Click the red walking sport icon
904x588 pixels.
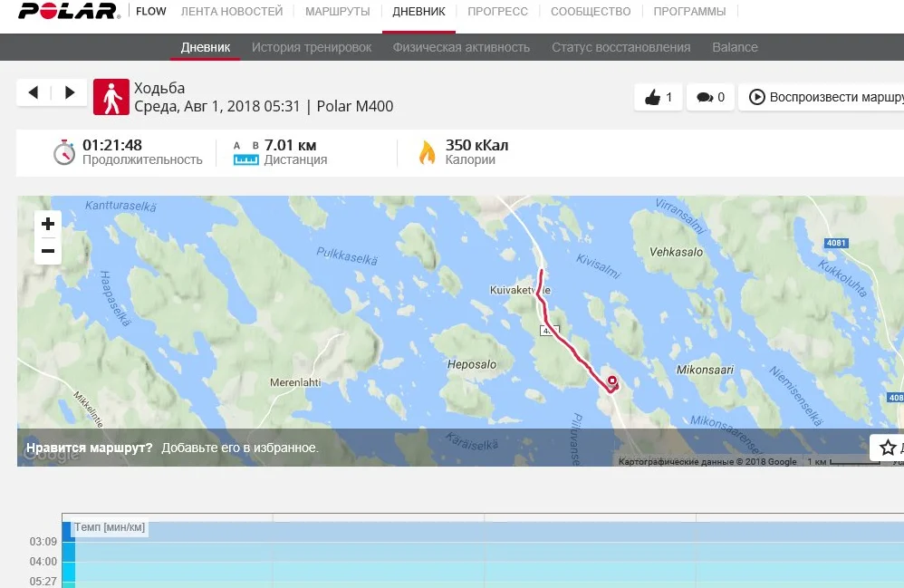pos(111,97)
